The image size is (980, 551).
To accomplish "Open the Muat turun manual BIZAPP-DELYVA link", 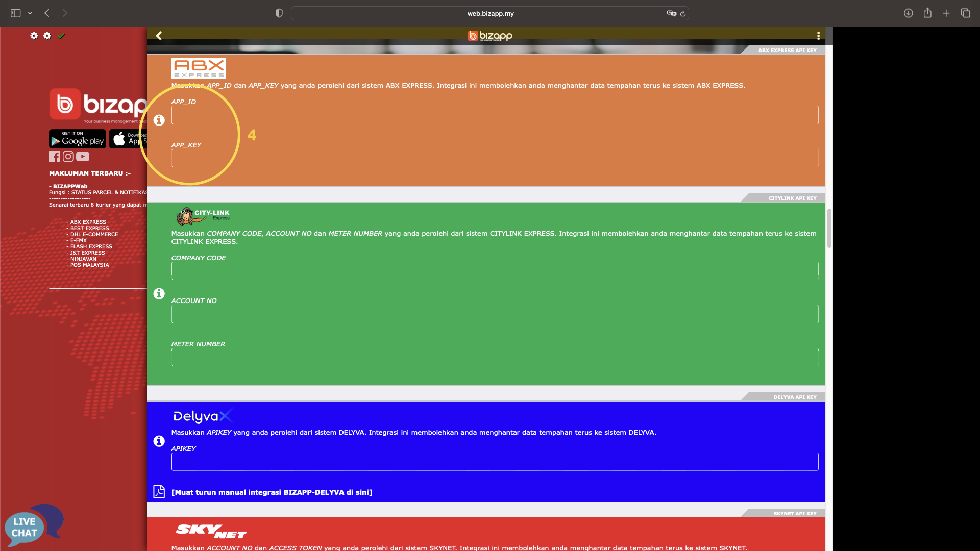I will [272, 492].
